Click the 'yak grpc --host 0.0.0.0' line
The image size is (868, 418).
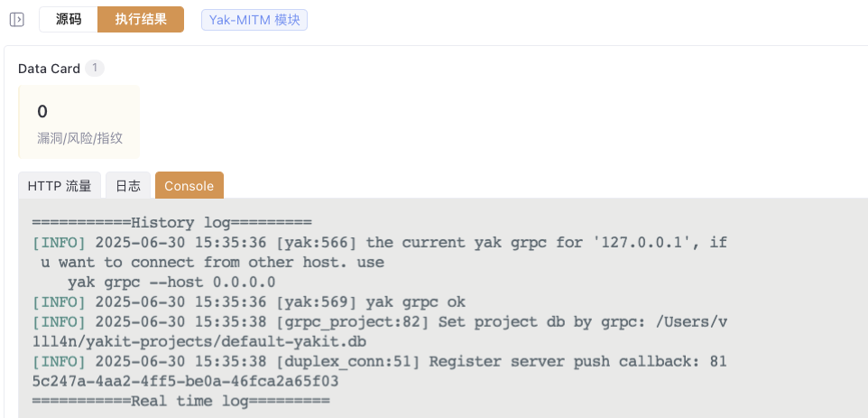click(x=171, y=283)
